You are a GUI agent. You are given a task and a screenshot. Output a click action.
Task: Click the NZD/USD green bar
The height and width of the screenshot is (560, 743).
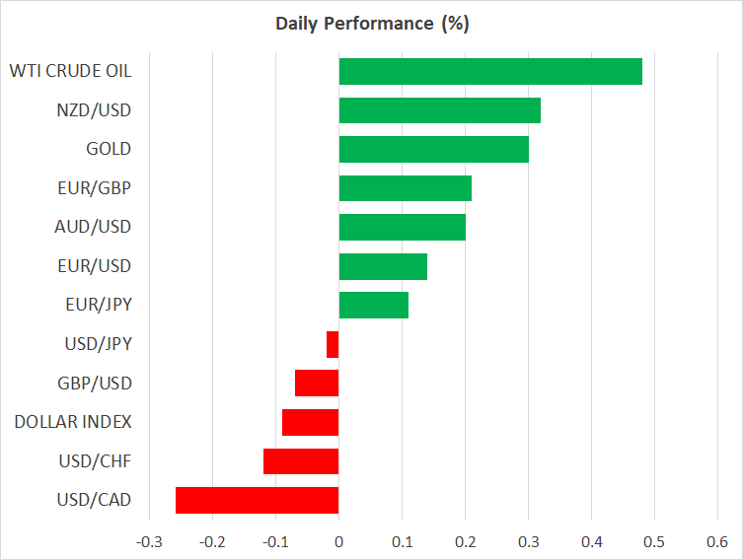click(x=439, y=110)
